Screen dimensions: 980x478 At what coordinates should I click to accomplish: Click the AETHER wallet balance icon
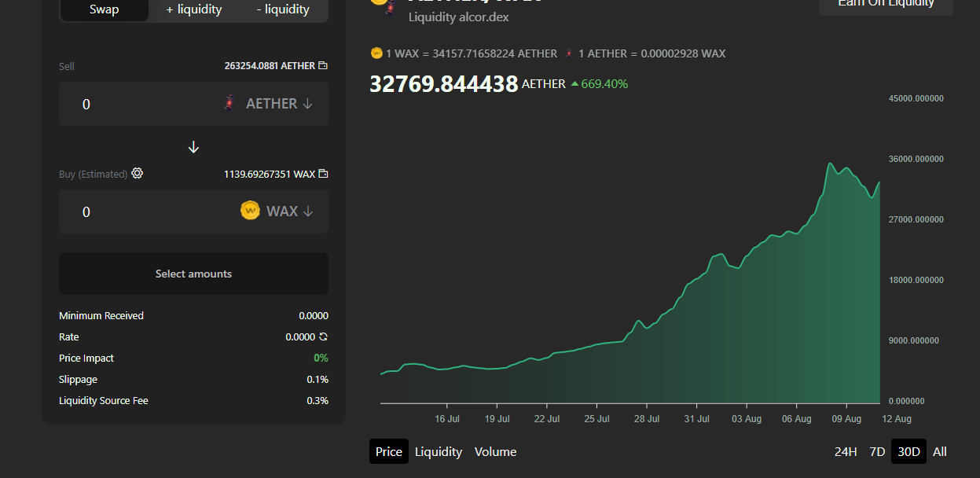click(x=323, y=66)
